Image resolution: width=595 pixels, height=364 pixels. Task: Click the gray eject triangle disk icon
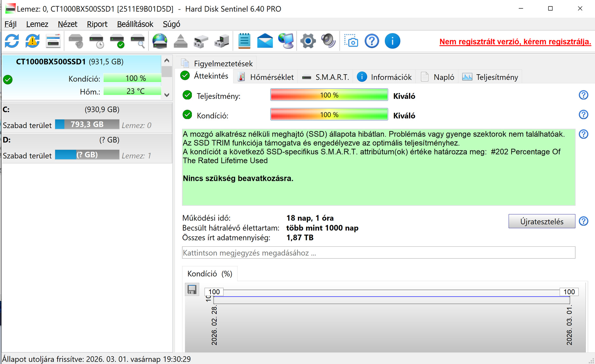click(x=180, y=41)
